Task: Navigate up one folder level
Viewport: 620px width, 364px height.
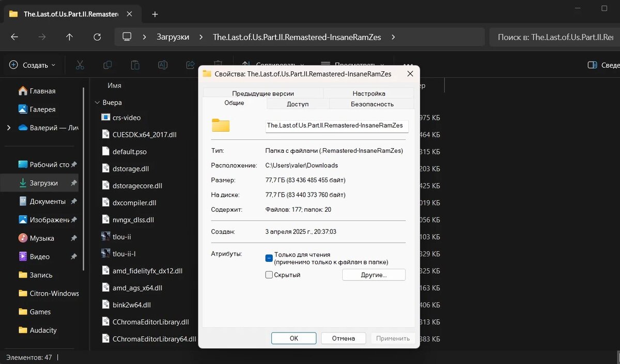Action: [69, 37]
